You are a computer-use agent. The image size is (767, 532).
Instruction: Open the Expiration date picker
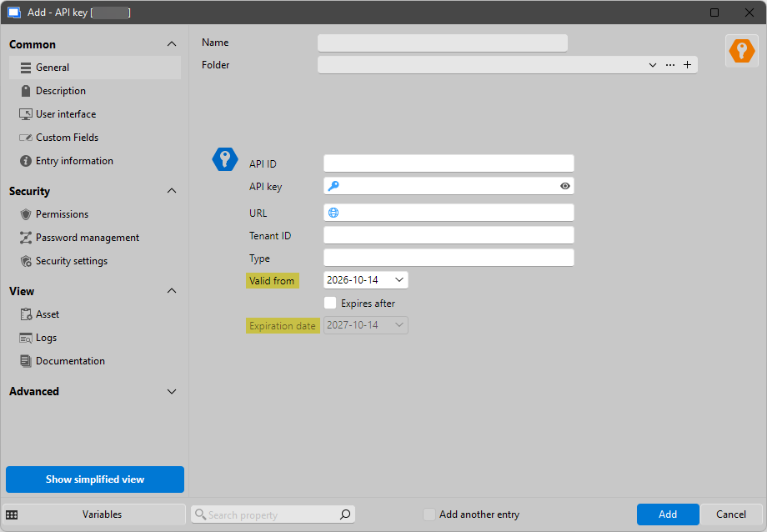click(399, 325)
